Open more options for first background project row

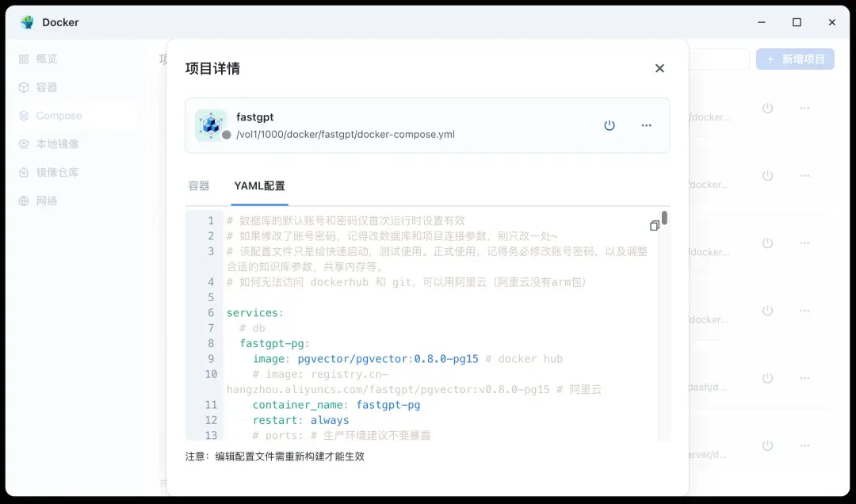point(804,108)
